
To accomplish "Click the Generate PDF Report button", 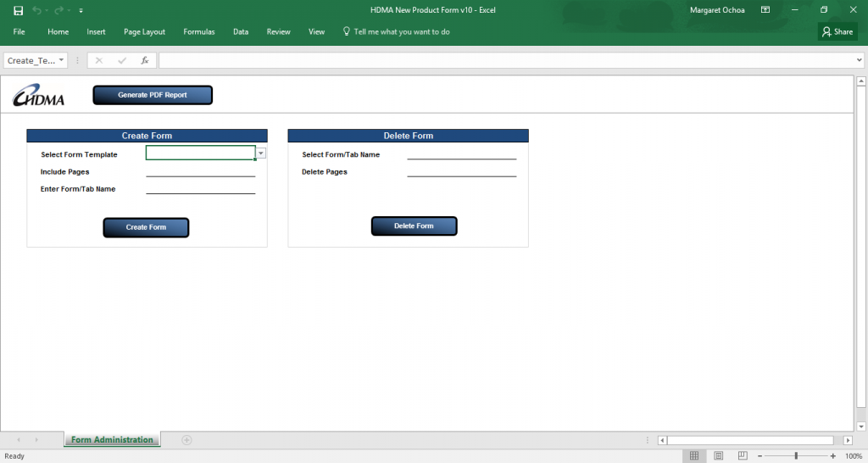I will 153,95.
